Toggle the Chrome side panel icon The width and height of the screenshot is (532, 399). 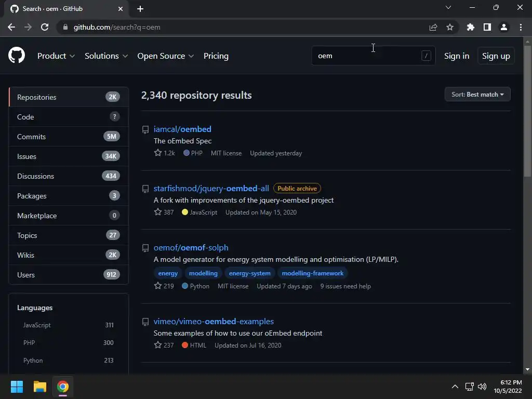pyautogui.click(x=487, y=27)
